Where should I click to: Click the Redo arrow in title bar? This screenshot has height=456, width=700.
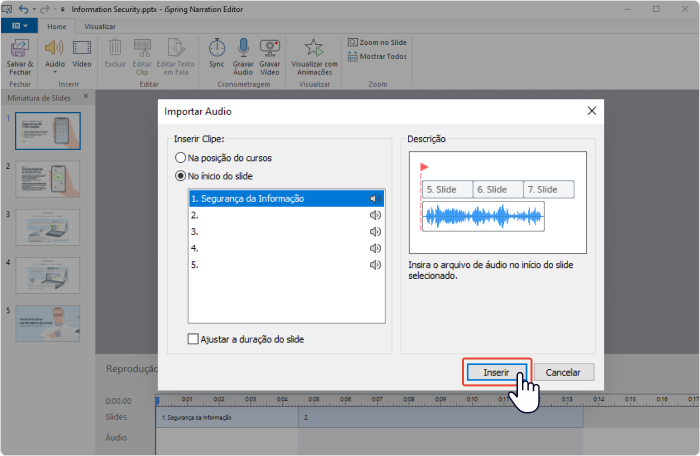(x=44, y=9)
